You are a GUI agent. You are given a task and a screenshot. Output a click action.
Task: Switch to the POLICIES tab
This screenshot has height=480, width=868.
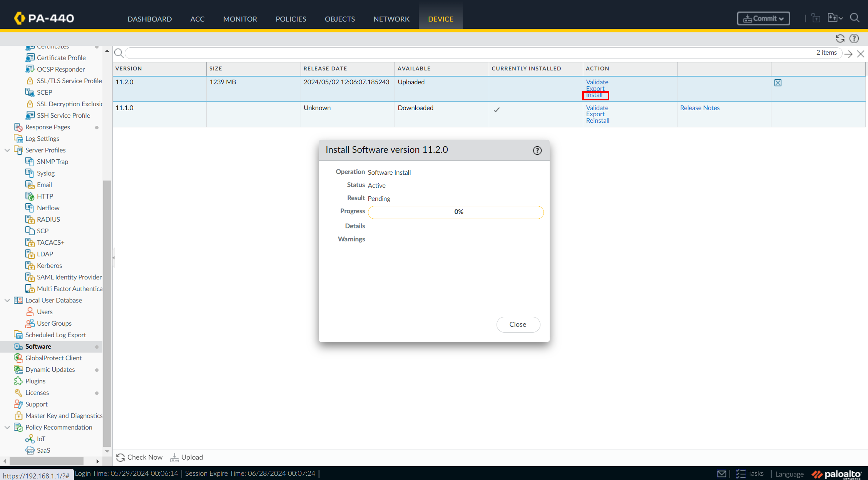tap(290, 19)
